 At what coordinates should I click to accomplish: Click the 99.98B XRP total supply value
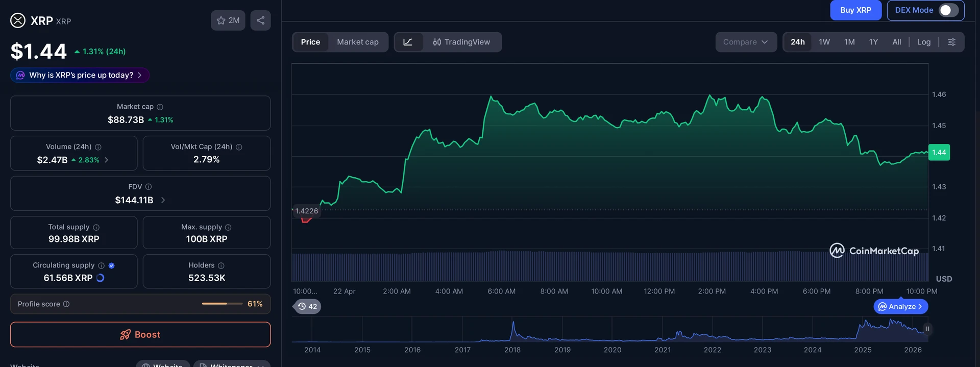click(74, 239)
